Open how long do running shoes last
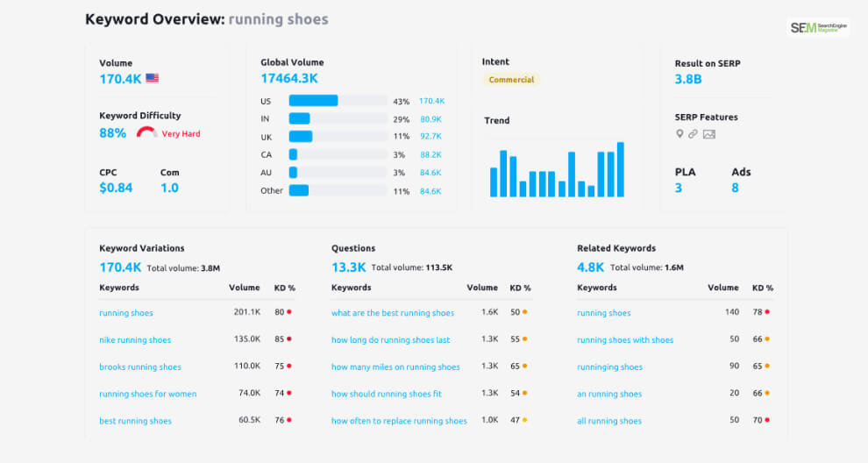 (391, 340)
